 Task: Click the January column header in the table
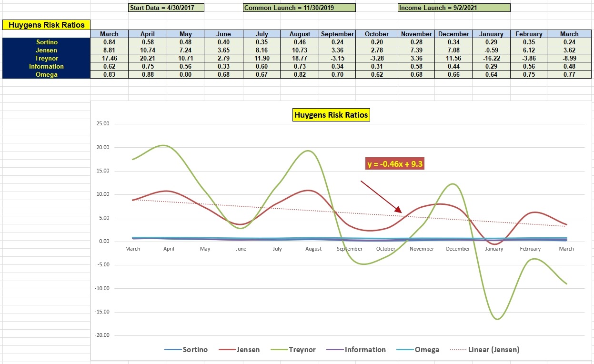click(x=491, y=34)
